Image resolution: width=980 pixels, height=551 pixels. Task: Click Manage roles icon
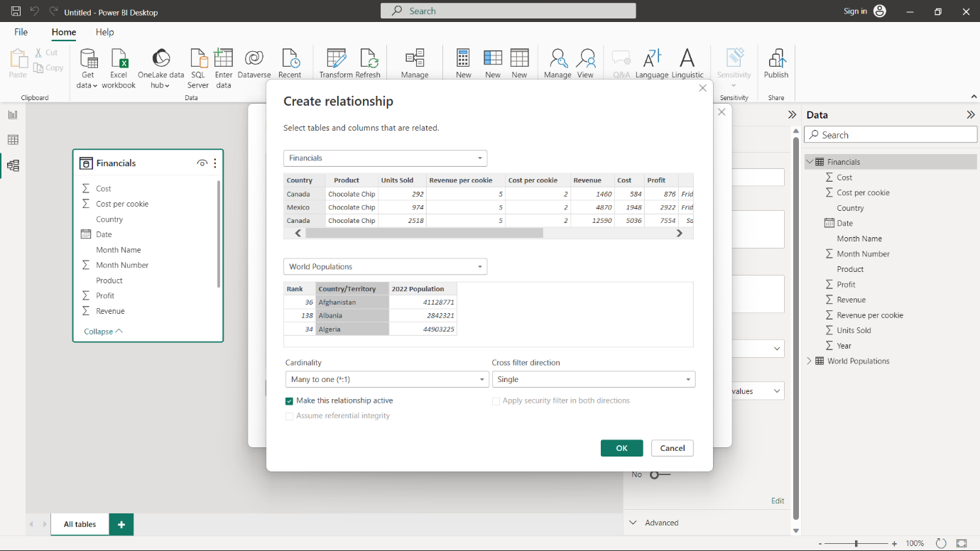pos(557,64)
